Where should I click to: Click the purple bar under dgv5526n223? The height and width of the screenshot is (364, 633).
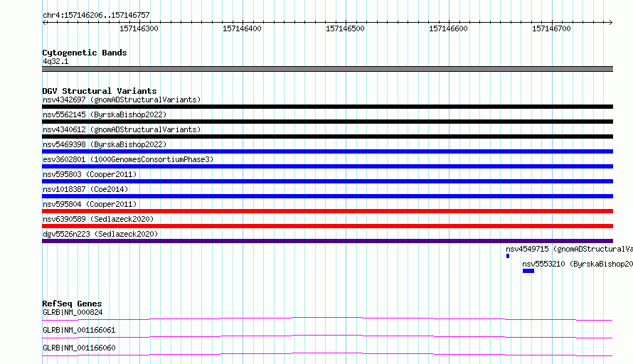[327, 241]
